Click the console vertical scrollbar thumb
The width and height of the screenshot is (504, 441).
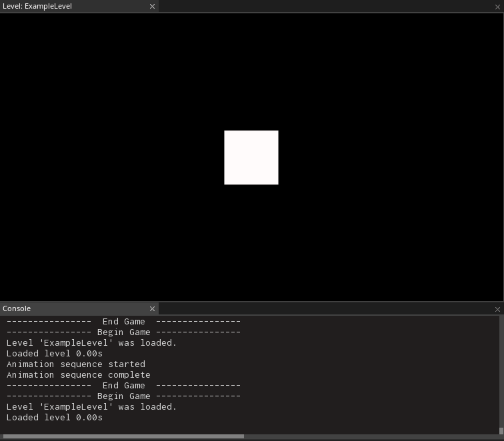click(501, 431)
